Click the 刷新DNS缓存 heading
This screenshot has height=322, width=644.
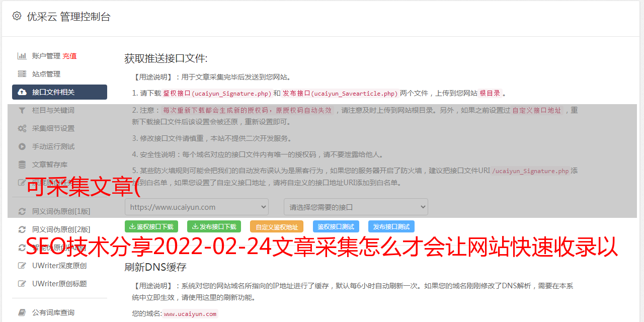(155, 267)
